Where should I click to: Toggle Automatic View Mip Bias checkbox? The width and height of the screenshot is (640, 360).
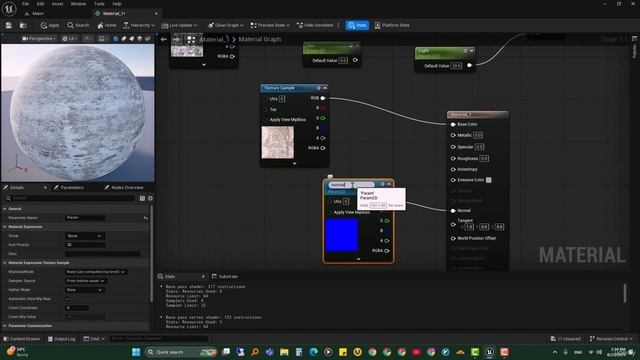point(68,299)
